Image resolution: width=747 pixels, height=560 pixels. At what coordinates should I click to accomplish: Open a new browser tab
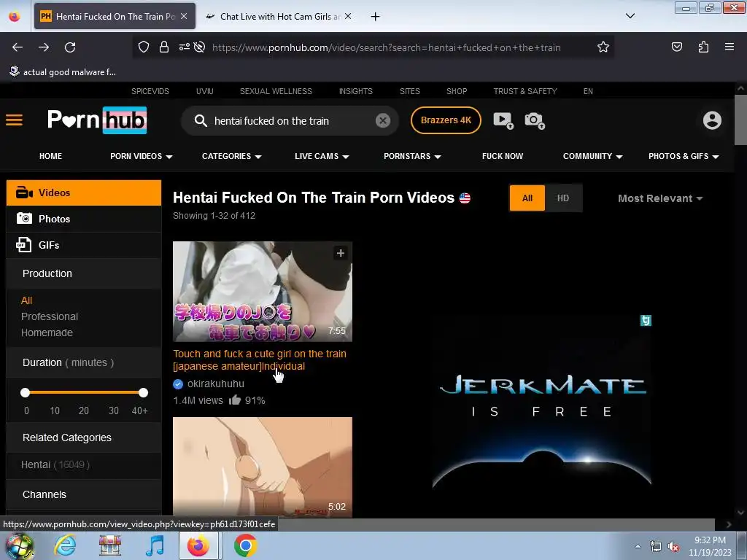[x=376, y=17]
